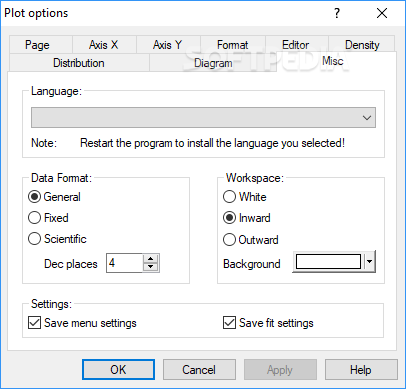Click the Cancel button

coord(199,370)
